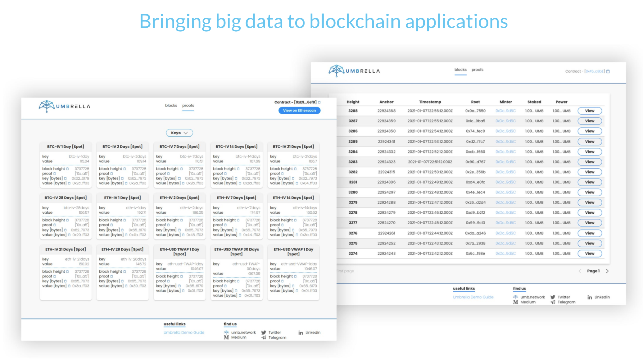Image resolution: width=643 pixels, height=364 pixels.
Task: View details for block 3274
Action: [x=590, y=254]
